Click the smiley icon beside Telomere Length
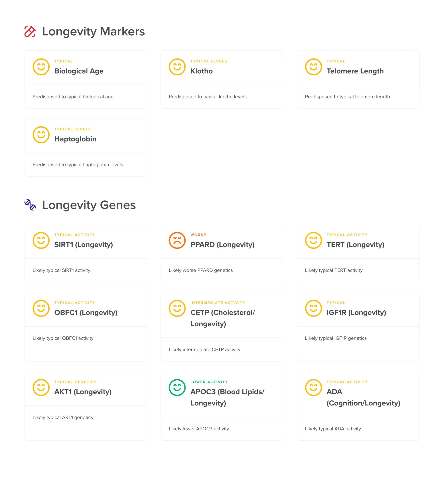 coord(313,67)
